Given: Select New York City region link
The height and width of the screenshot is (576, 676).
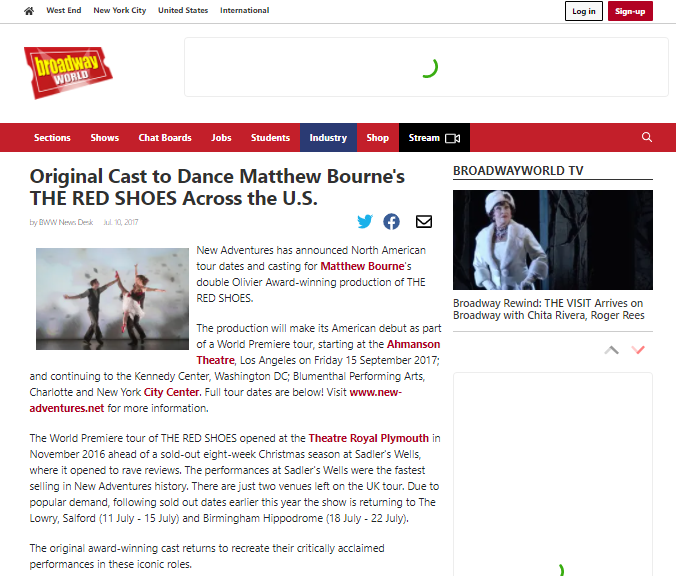Looking at the screenshot, I should click(x=120, y=10).
